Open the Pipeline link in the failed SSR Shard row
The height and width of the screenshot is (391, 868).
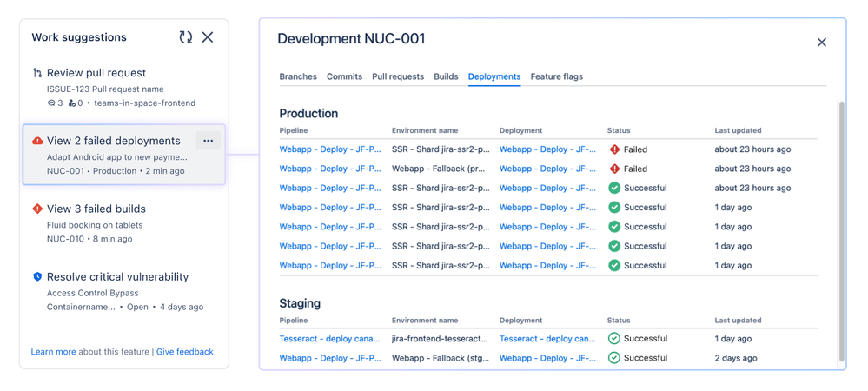[x=330, y=149]
